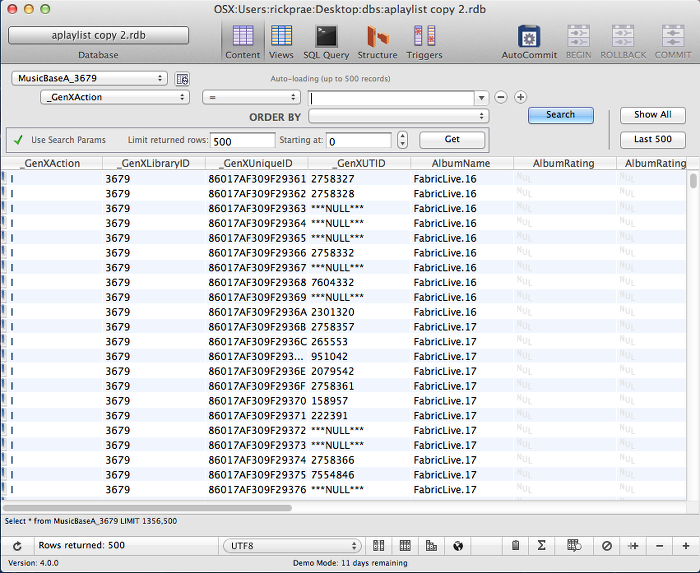700x573 pixels.
Task: Click the globe icon in bottom bar
Action: pyautogui.click(x=458, y=545)
